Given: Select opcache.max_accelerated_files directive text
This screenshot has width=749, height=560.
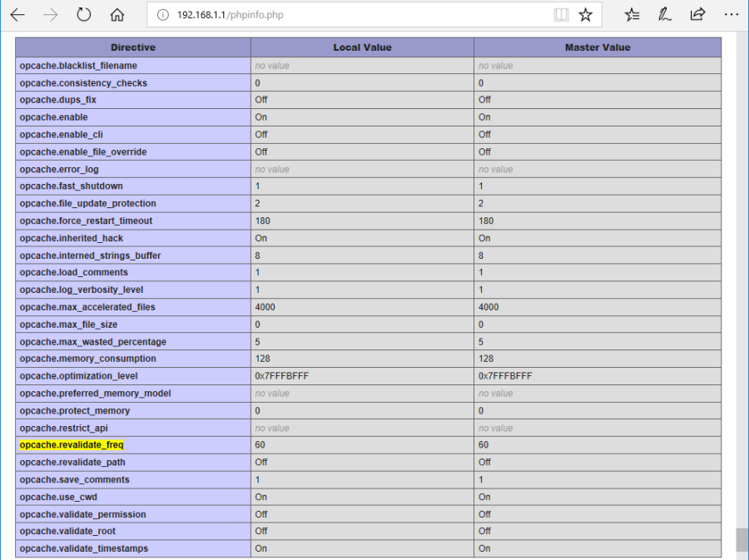Looking at the screenshot, I should click(x=87, y=307).
